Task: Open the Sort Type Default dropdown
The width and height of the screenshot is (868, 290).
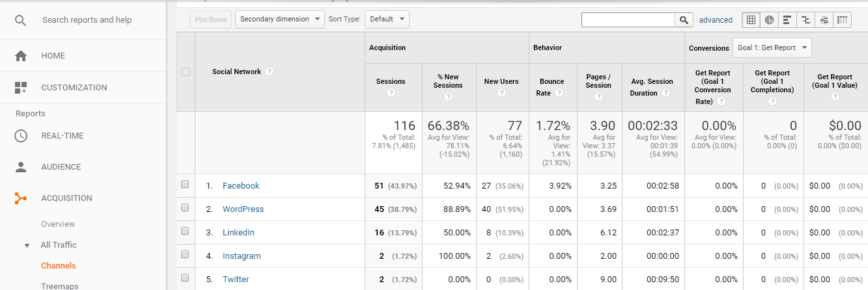Action: coord(387,20)
